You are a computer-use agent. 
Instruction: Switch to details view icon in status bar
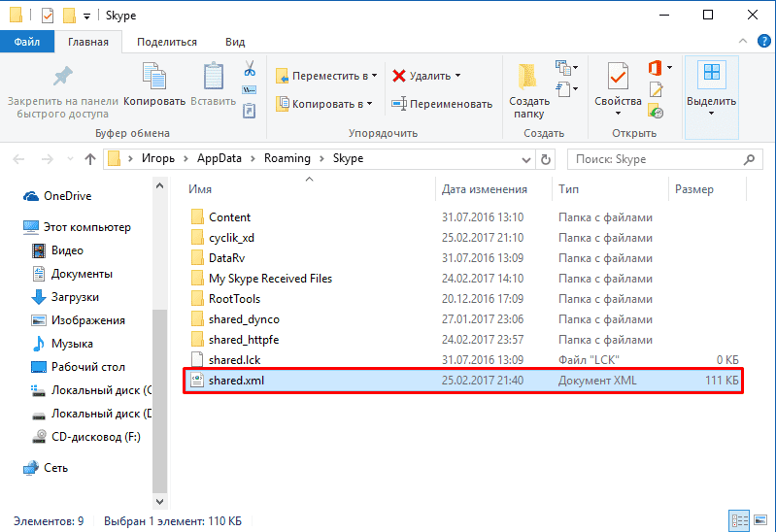[x=740, y=520]
